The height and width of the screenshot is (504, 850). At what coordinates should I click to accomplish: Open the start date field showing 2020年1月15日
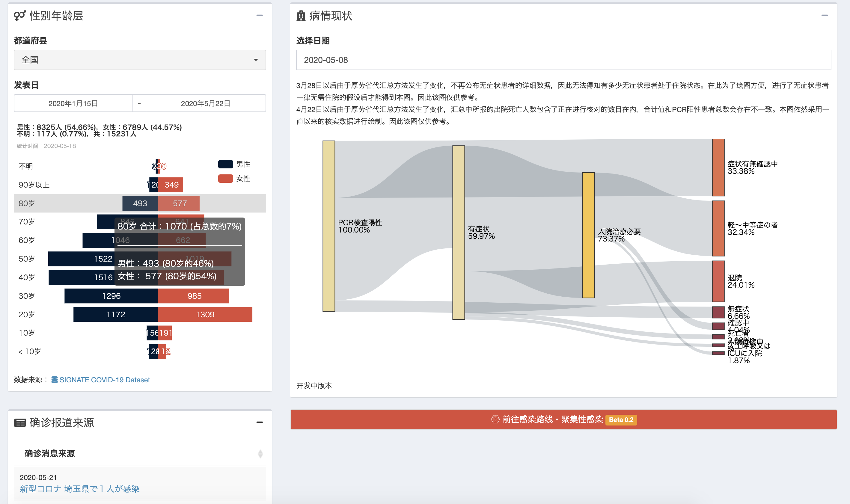(73, 103)
